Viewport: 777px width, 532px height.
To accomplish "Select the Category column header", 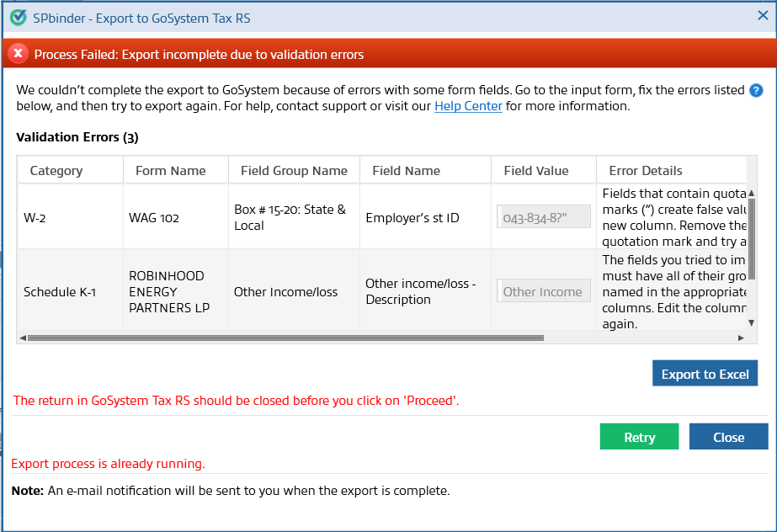I will coord(56,170).
